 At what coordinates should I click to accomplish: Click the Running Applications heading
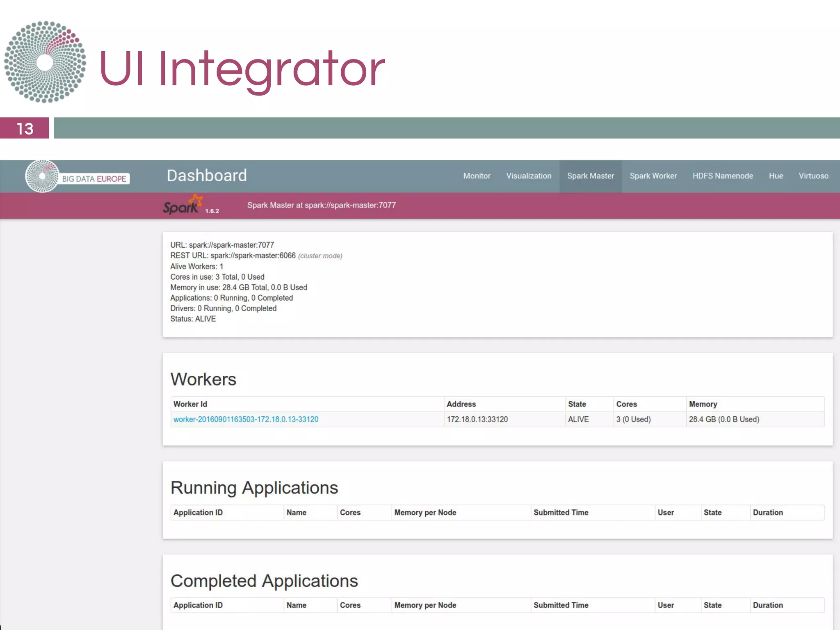click(x=254, y=488)
